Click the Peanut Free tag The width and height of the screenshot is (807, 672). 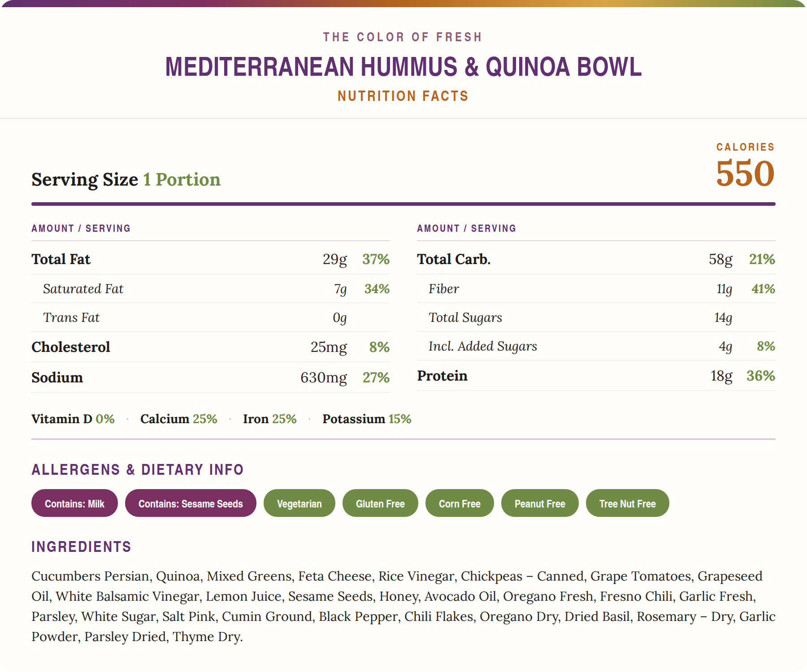(x=540, y=503)
